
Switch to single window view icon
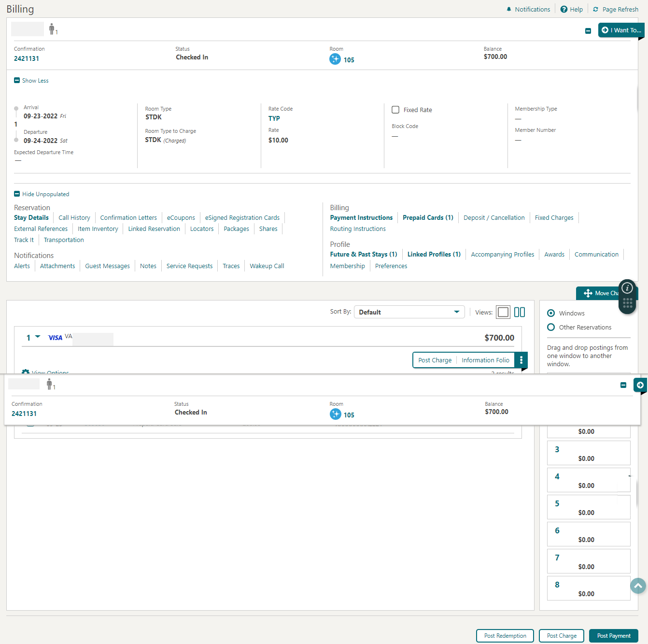[503, 312]
